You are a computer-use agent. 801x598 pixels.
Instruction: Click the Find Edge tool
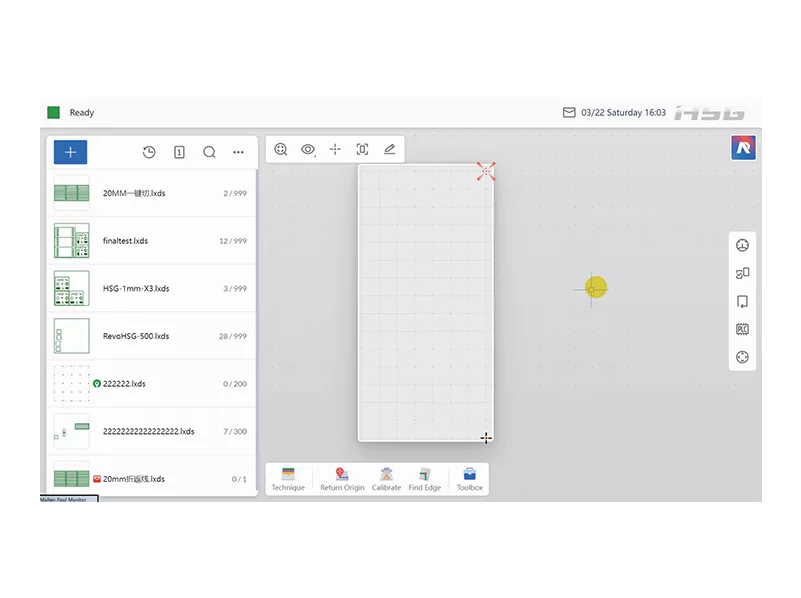424,479
